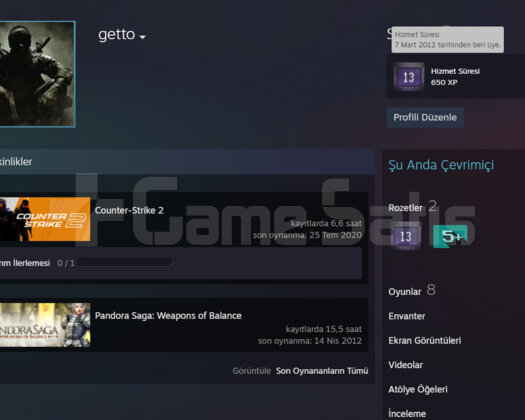Click the green 5+ badge icon
This screenshot has width=525, height=420.
(450, 236)
